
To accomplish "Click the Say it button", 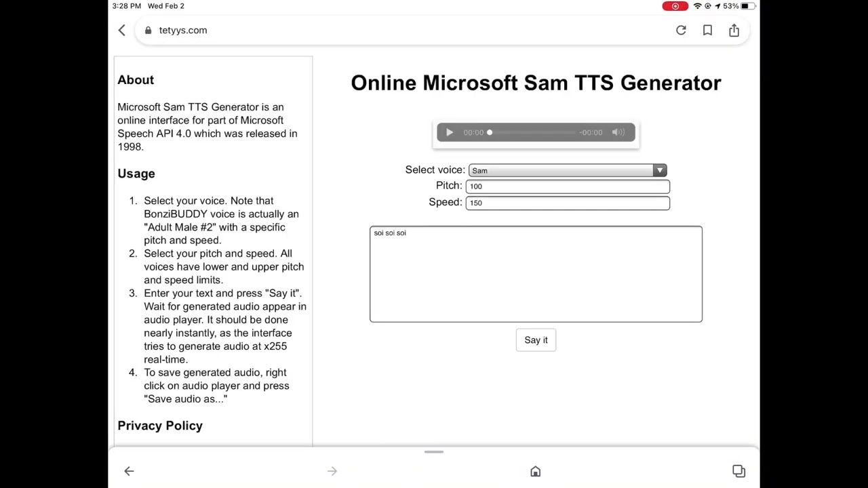I will coord(536,340).
